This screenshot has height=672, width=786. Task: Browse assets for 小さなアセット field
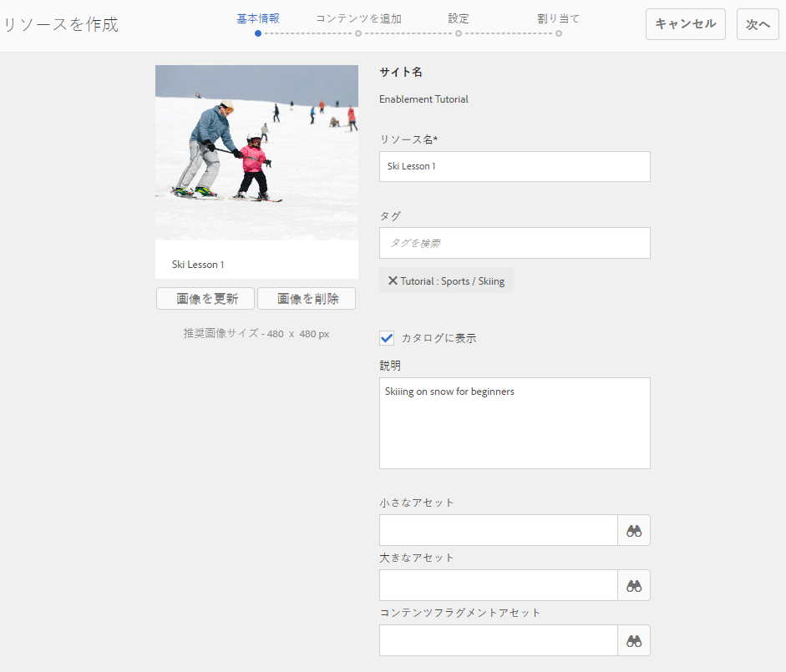pos(634,530)
